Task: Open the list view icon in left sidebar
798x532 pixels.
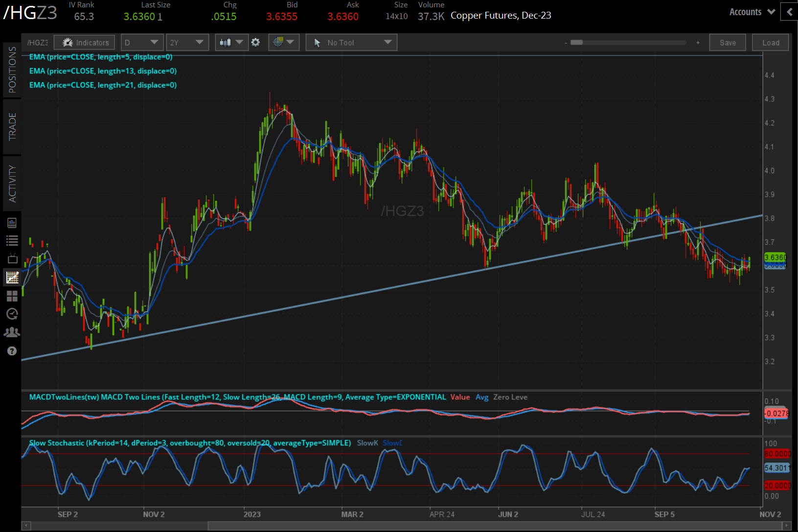Action: click(x=12, y=241)
